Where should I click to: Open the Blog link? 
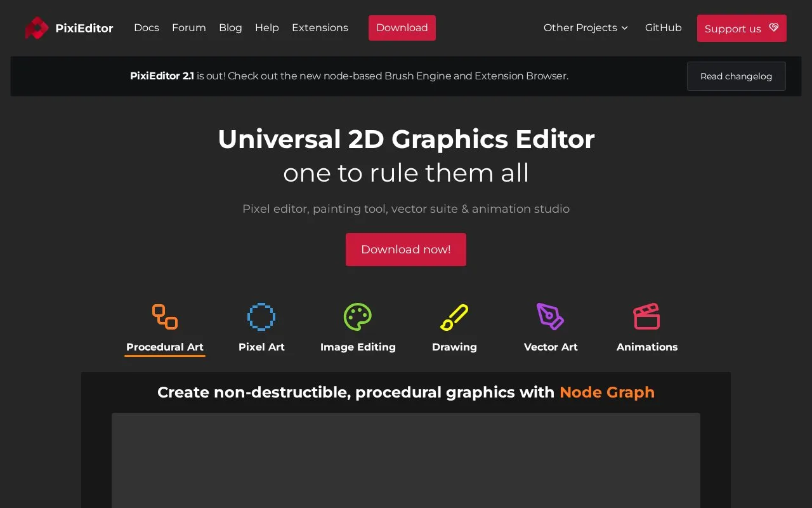230,28
